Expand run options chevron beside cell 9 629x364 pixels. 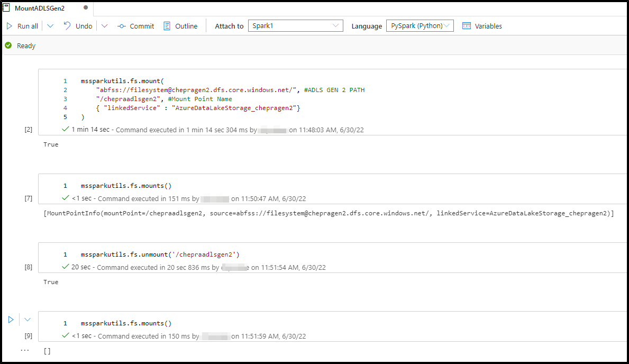coord(28,320)
